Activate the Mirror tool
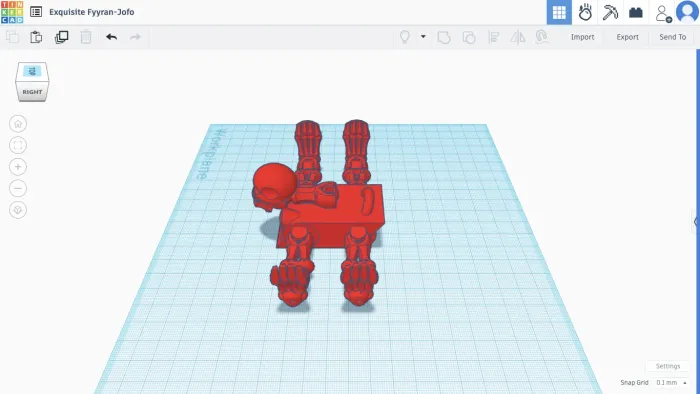The height and width of the screenshot is (394, 700). tap(518, 37)
